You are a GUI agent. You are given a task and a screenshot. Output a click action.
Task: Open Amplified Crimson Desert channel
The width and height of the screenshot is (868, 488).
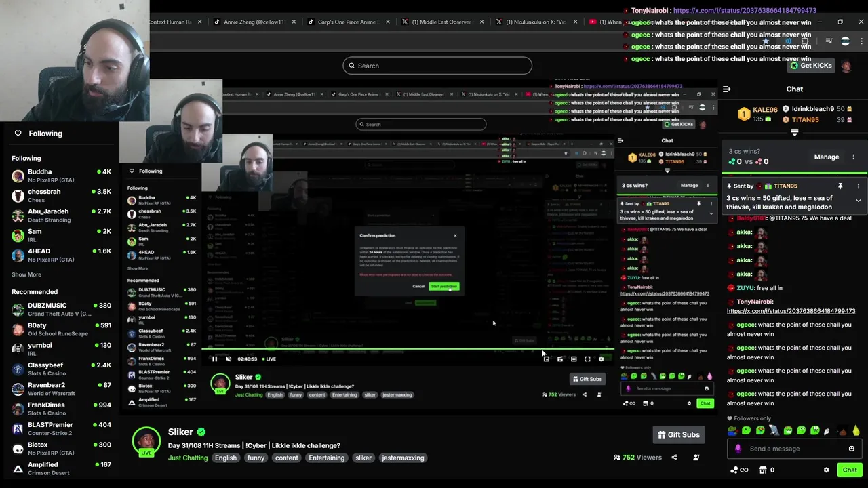61,468
